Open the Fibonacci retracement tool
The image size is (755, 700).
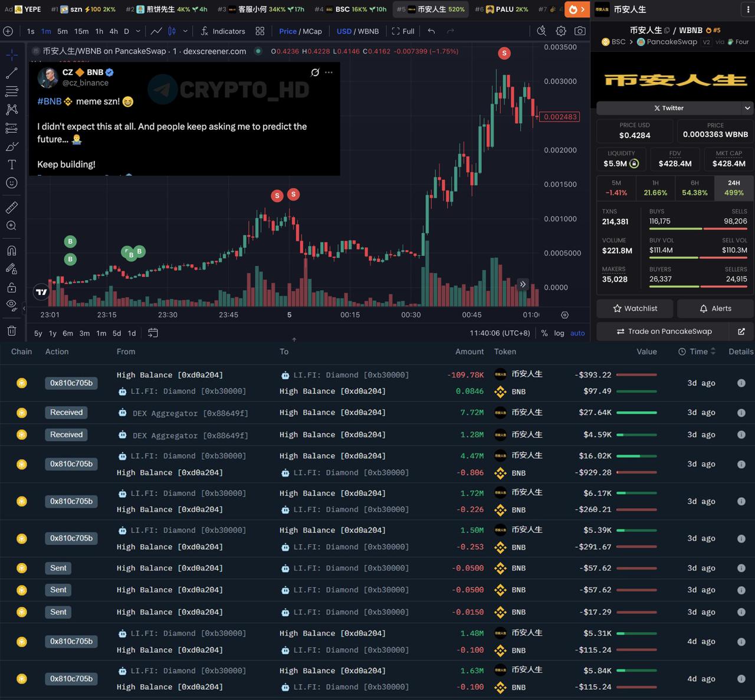coord(12,91)
